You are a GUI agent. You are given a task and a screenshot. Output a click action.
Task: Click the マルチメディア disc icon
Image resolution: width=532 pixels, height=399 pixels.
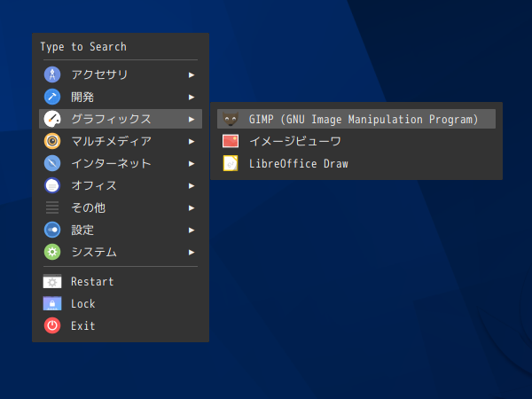[x=52, y=141]
